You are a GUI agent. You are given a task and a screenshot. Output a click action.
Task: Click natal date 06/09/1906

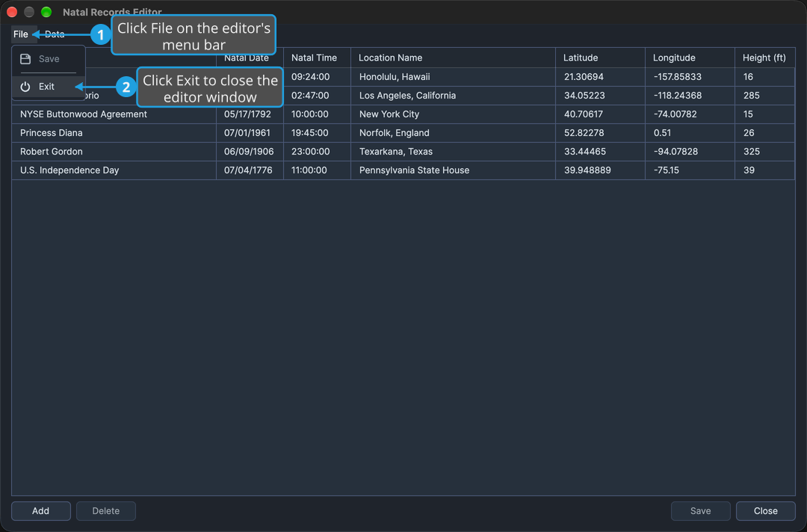[250, 151]
